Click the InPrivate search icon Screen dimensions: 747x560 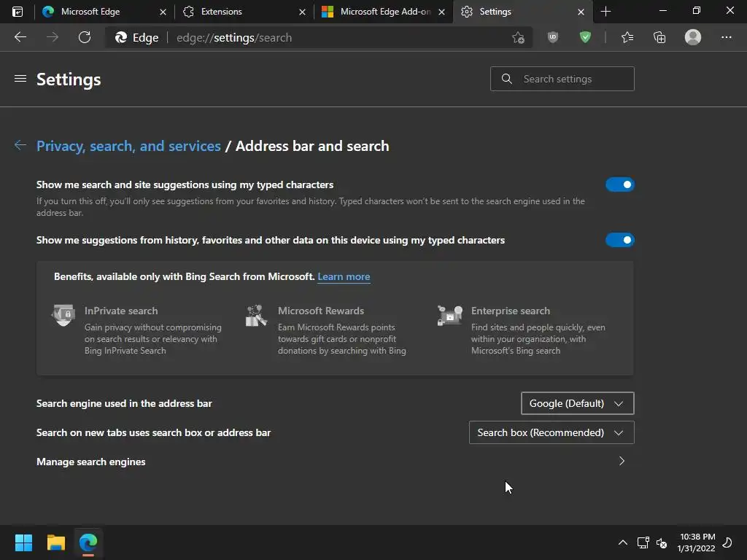63,315
